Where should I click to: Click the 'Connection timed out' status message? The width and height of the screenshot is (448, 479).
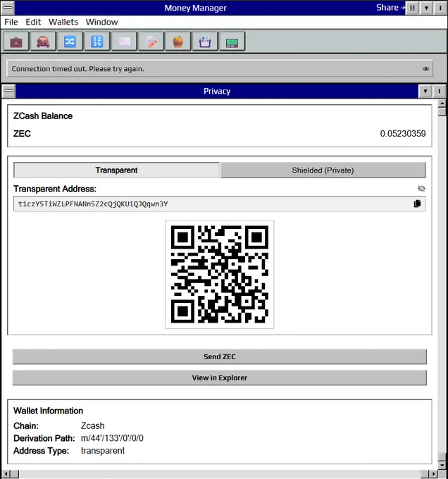78,69
